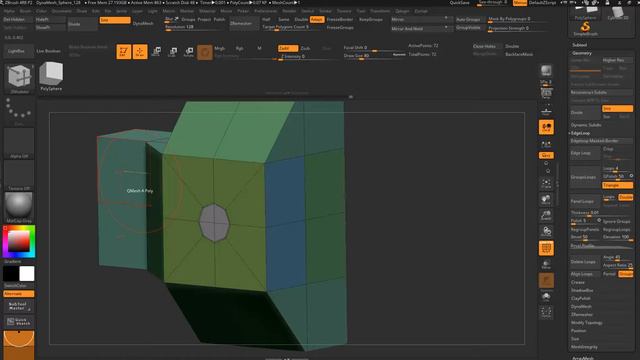Viewport: 640px width, 360px height.
Task: Click the DynaMesh button
Action: click(143, 23)
